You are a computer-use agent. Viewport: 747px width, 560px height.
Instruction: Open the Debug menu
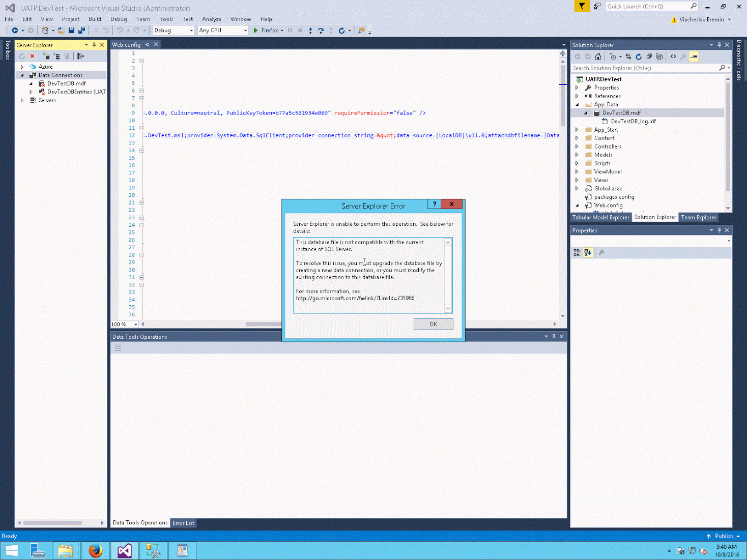coord(119,19)
